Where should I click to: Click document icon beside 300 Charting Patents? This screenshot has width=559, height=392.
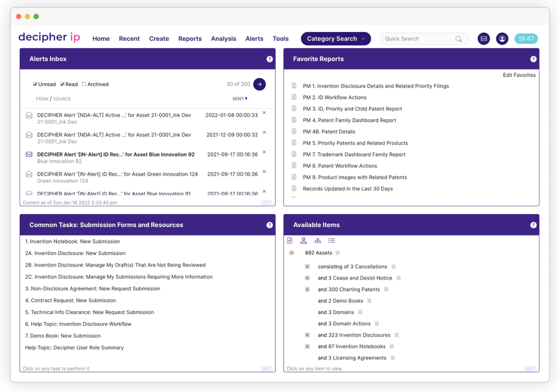(x=386, y=289)
